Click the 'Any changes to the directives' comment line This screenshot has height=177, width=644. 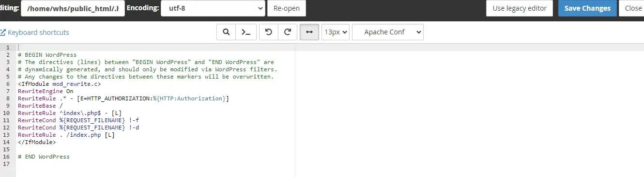[x=146, y=77]
